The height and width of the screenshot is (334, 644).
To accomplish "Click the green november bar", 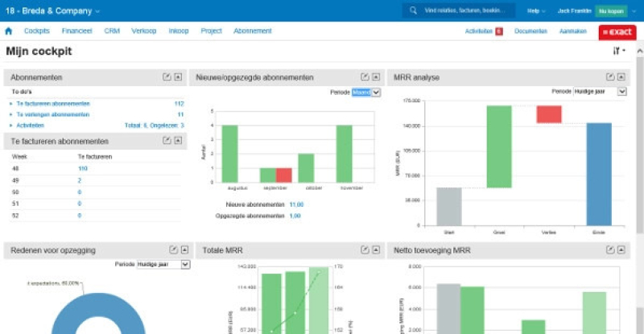I will coord(345,154).
